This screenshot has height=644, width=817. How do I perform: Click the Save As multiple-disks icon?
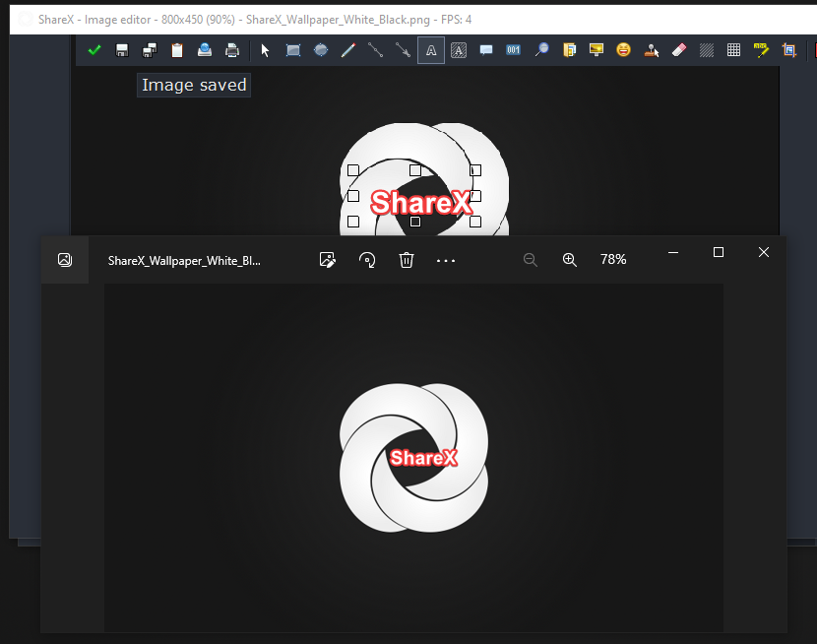pos(150,50)
